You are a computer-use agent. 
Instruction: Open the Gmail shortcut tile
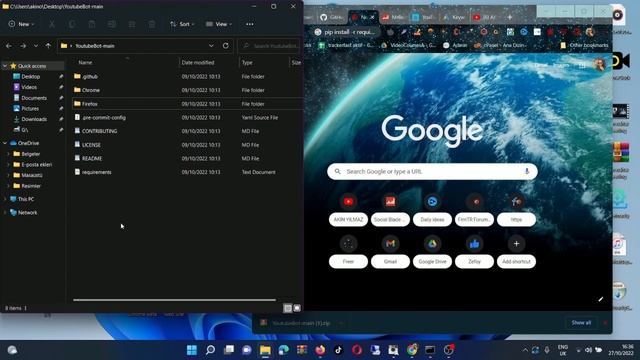(390, 252)
